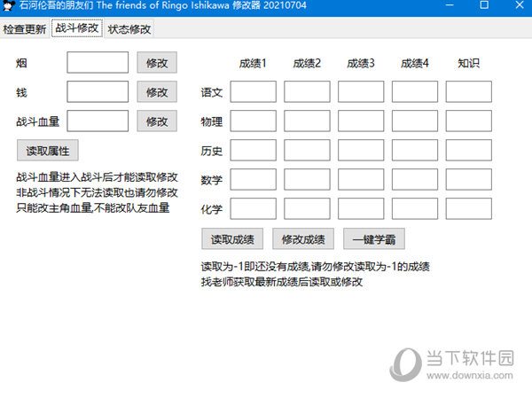Screen dimensions: 532x398
Task: Select 化学 知识 field
Action: (x=469, y=208)
